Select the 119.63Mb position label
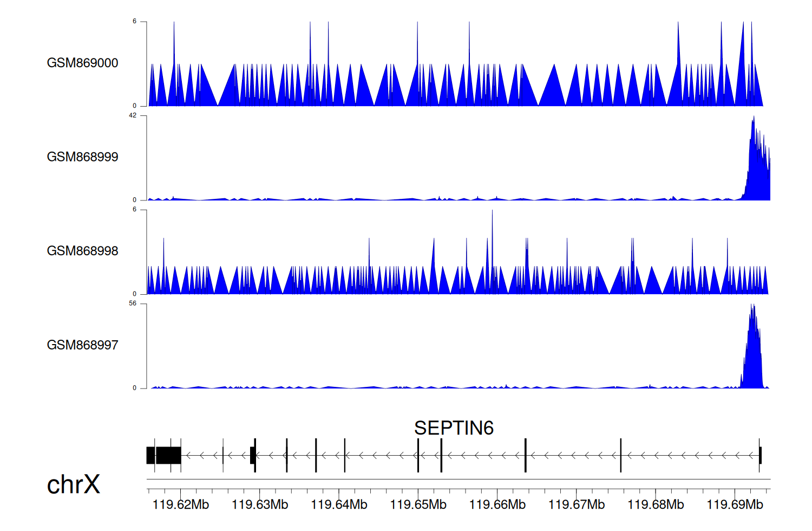 [x=260, y=504]
